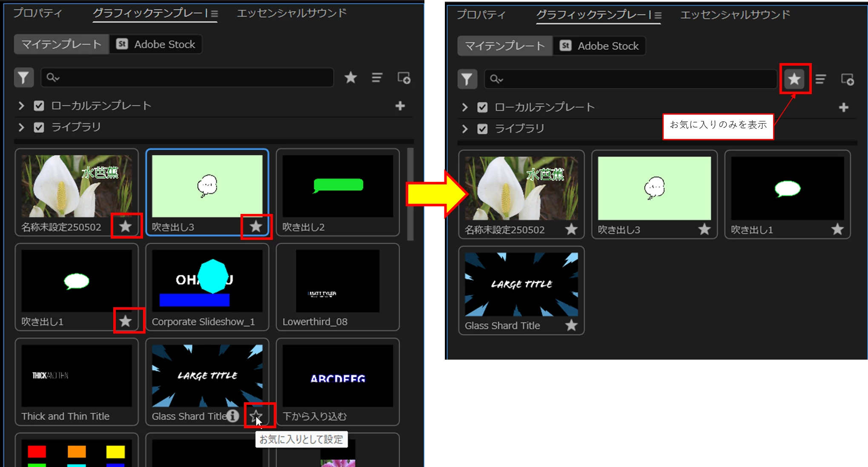Open info icon on Glass Shard Title
The height and width of the screenshot is (467, 868).
233,415
